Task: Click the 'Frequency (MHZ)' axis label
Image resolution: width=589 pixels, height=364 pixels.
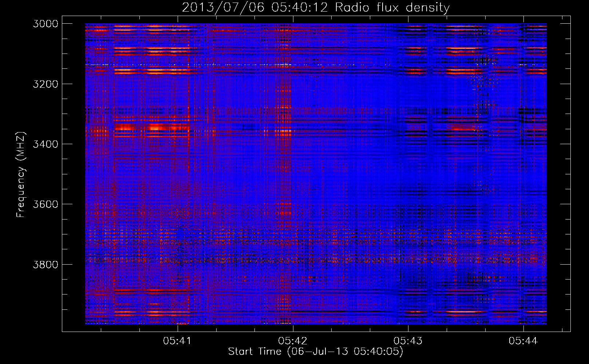Action: pos(21,175)
